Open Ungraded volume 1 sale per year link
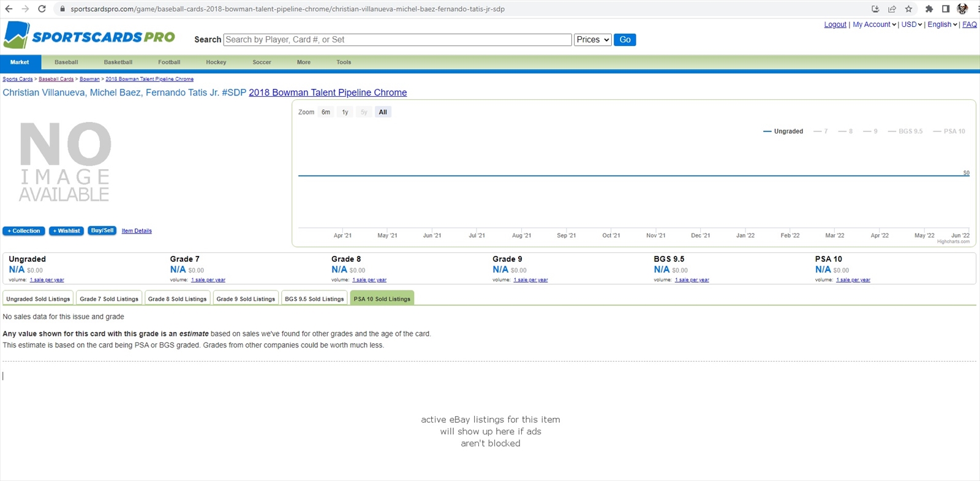980x481 pixels. click(47, 280)
